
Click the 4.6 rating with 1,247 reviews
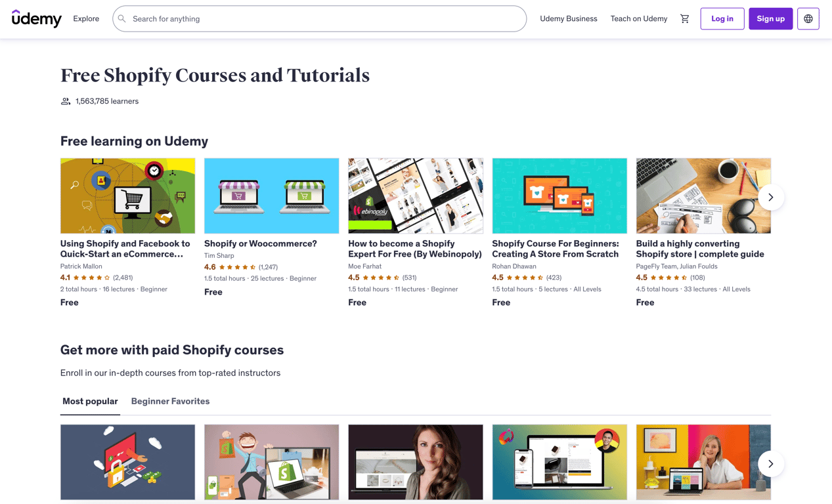[x=241, y=267]
